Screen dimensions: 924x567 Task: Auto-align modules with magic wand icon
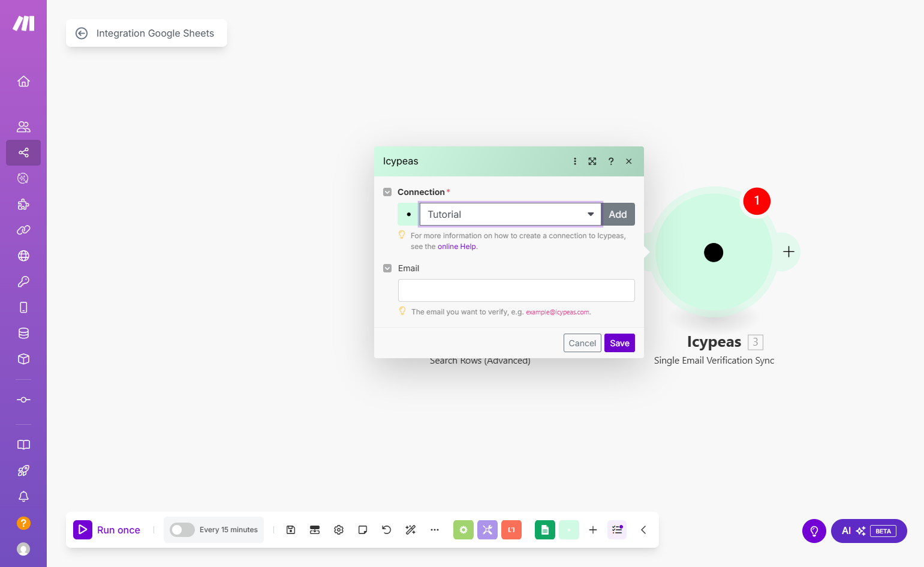coord(411,530)
